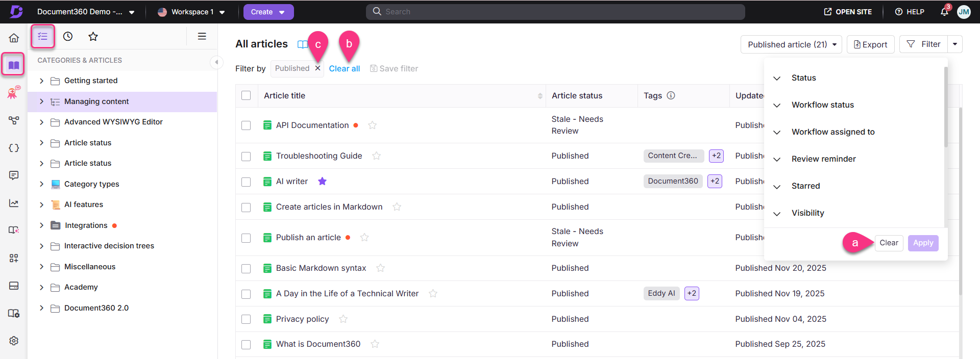Open the Settings gear icon in sidebar
The height and width of the screenshot is (359, 980).
[x=14, y=341]
